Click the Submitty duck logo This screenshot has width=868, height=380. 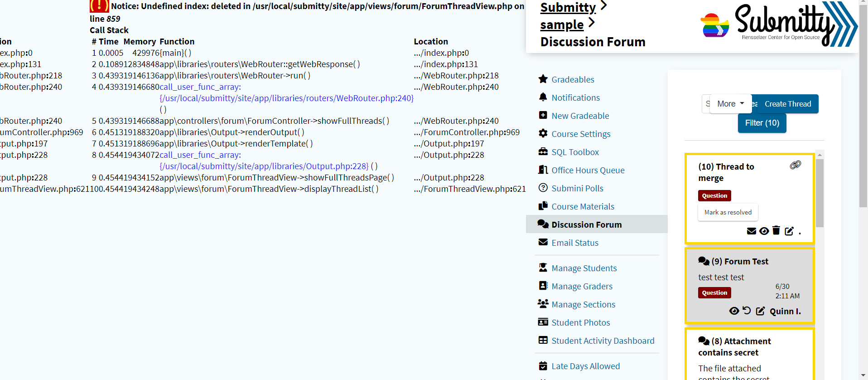714,25
